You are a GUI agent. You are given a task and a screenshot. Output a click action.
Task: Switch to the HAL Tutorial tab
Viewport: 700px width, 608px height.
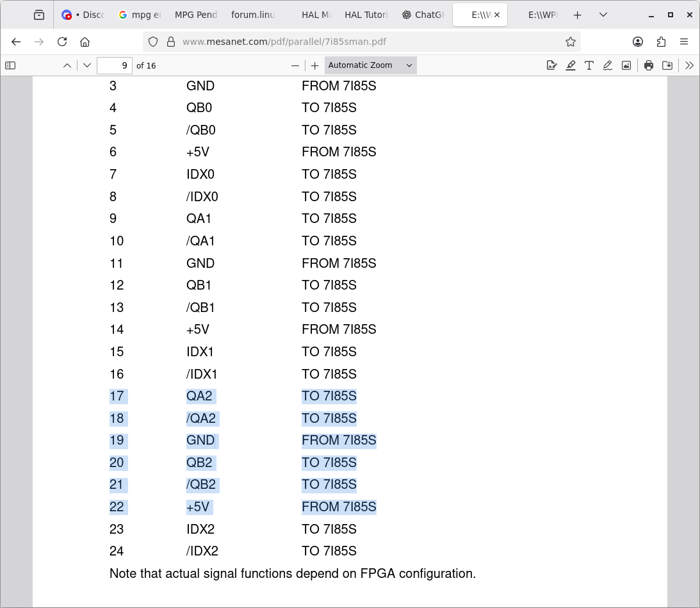[366, 15]
